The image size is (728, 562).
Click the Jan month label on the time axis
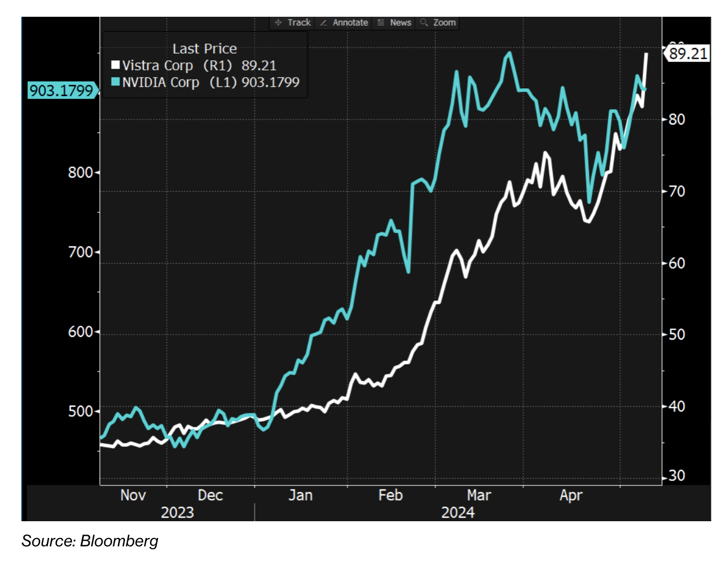(300, 496)
